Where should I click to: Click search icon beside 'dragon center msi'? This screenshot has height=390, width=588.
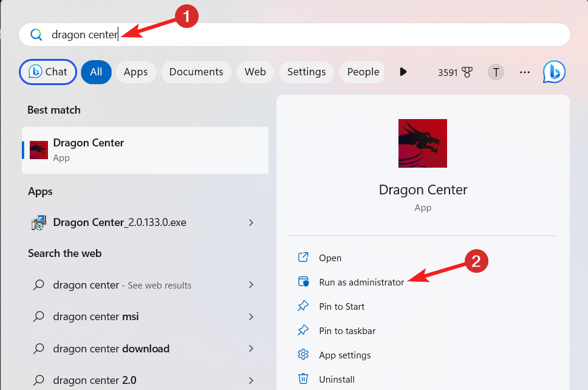coord(39,316)
